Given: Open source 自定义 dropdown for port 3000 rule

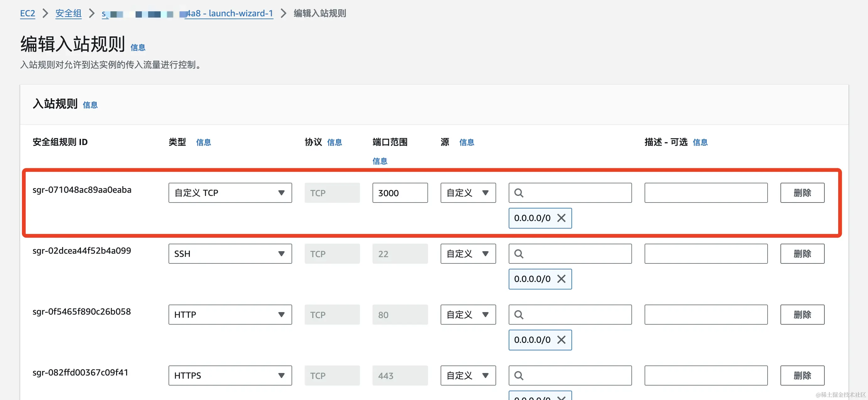Looking at the screenshot, I should pyautogui.click(x=468, y=193).
